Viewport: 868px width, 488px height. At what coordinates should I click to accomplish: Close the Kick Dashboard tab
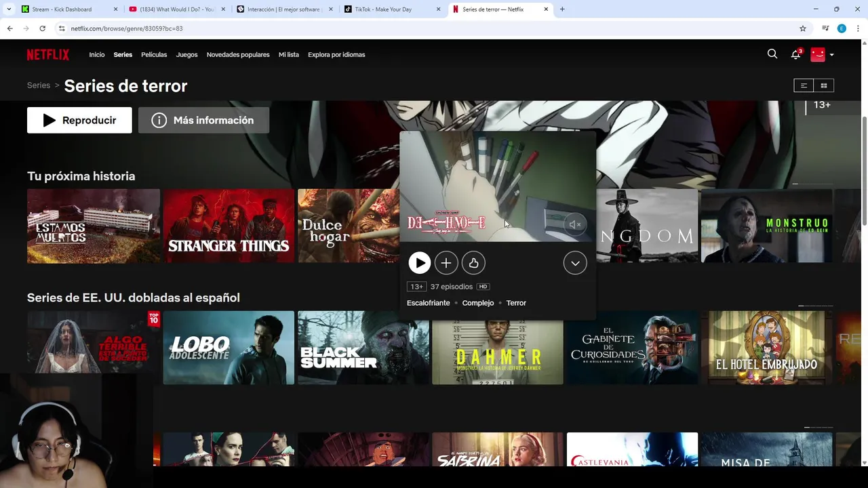115,9
